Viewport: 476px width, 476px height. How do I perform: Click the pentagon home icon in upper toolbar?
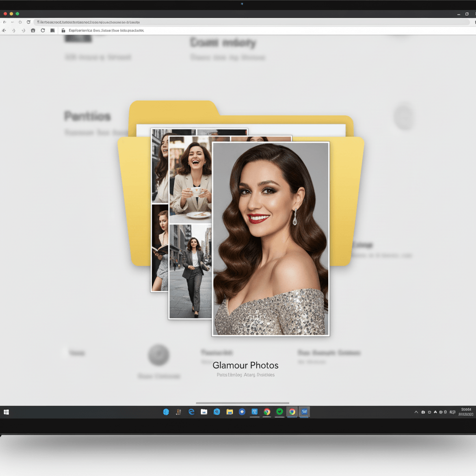pos(20,22)
